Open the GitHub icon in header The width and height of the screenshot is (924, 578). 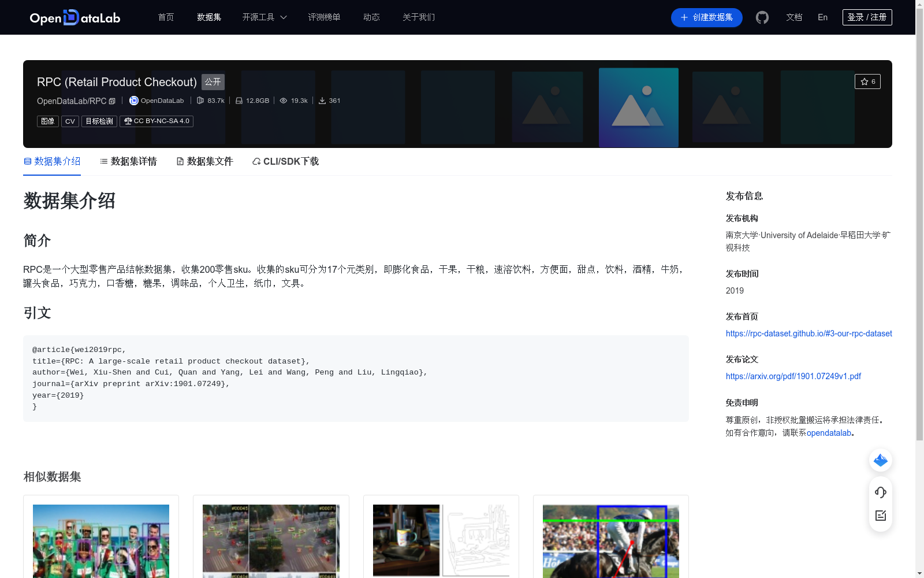point(762,17)
